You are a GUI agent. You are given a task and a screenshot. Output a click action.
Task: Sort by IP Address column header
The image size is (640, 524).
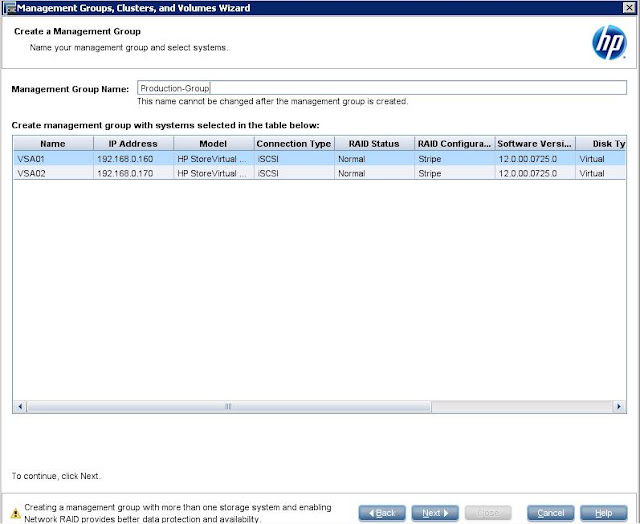click(133, 144)
